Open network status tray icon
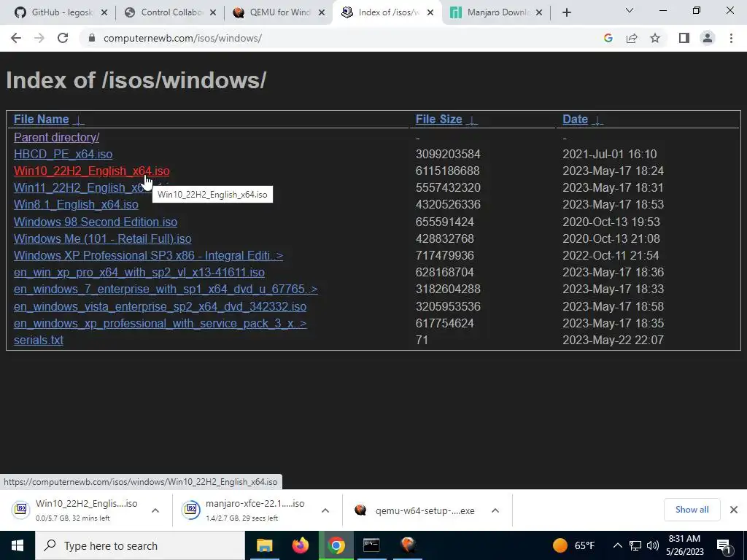This screenshot has height=560, width=747. [635, 545]
